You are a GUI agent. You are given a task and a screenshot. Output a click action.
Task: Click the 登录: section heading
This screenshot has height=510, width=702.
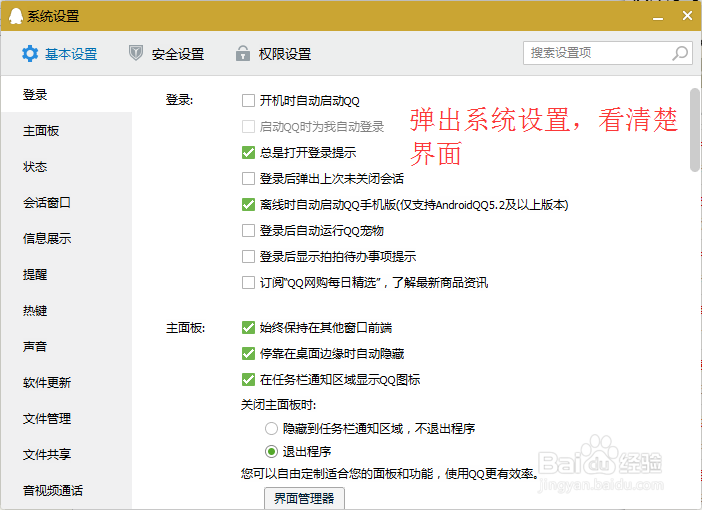[179, 100]
